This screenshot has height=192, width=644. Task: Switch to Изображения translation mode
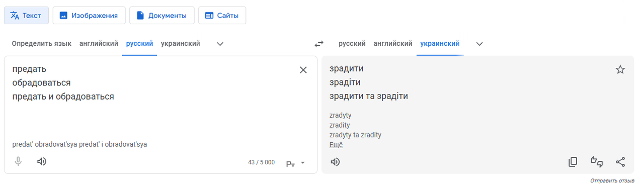(89, 15)
